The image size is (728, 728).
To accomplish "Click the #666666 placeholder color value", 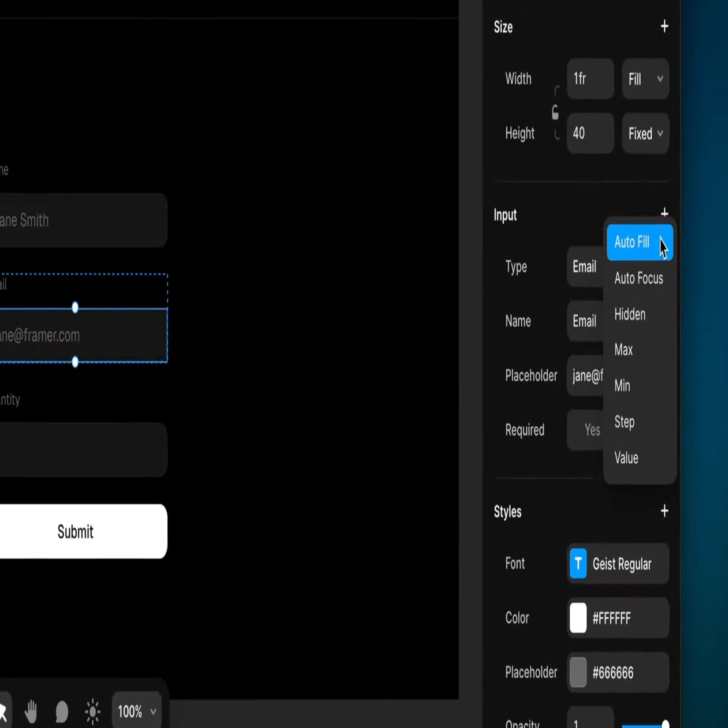I will point(613,673).
